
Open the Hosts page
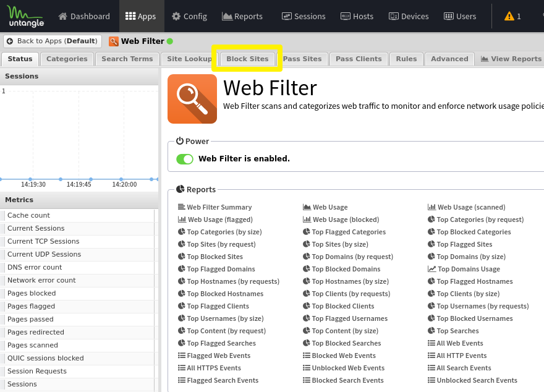357,16
